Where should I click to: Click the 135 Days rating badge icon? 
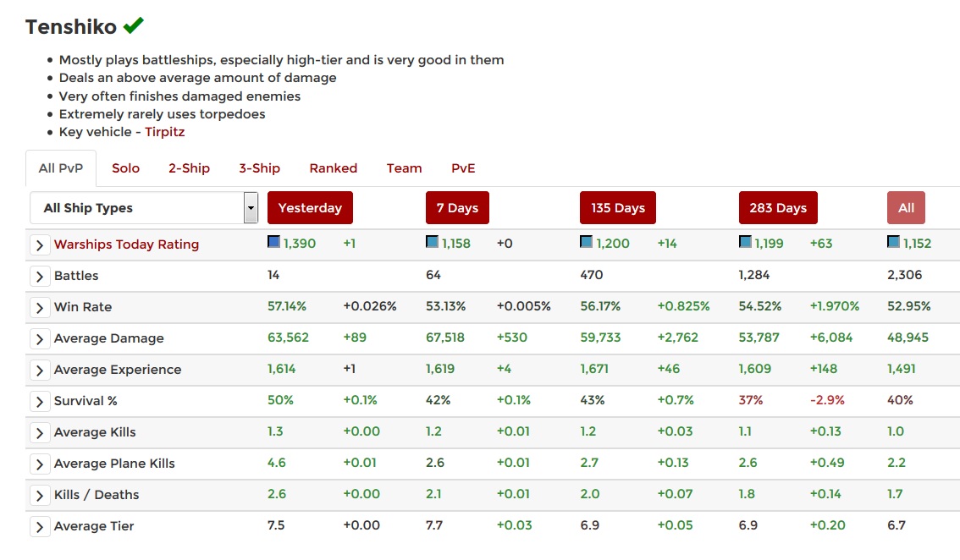click(586, 242)
